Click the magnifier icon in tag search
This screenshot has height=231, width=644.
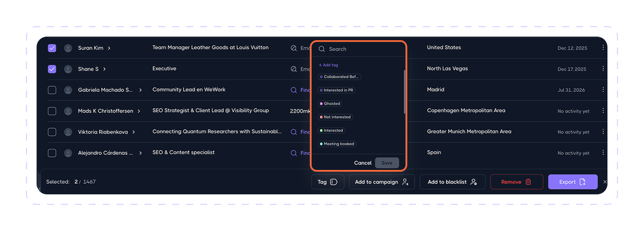321,49
